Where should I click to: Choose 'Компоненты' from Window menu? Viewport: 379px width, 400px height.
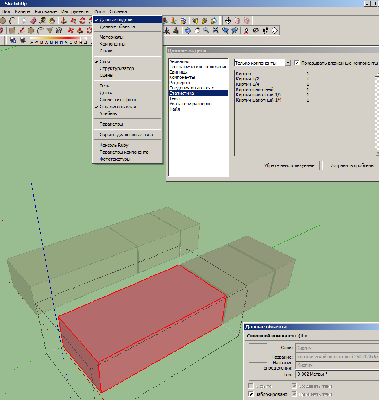[x=127, y=44]
